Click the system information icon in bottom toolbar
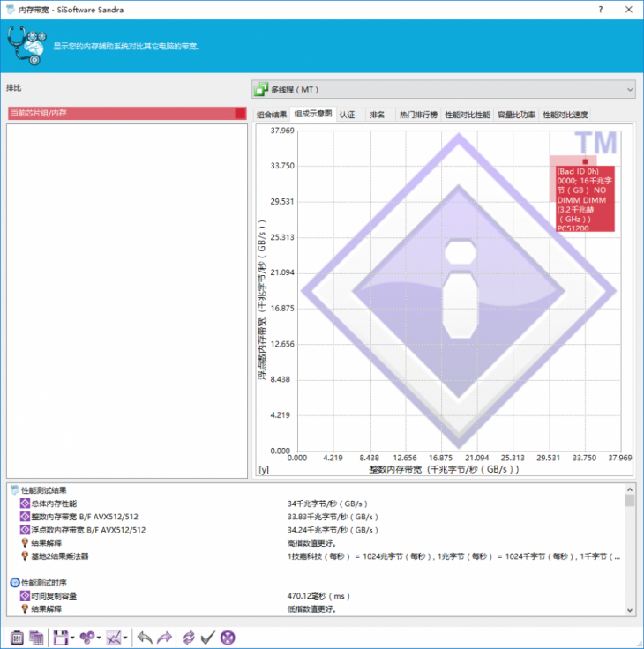Viewport: 644px width, 649px height. click(x=16, y=637)
